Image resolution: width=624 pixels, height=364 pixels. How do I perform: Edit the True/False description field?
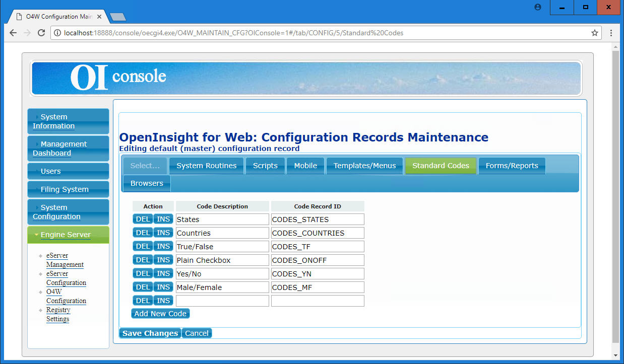[222, 247]
